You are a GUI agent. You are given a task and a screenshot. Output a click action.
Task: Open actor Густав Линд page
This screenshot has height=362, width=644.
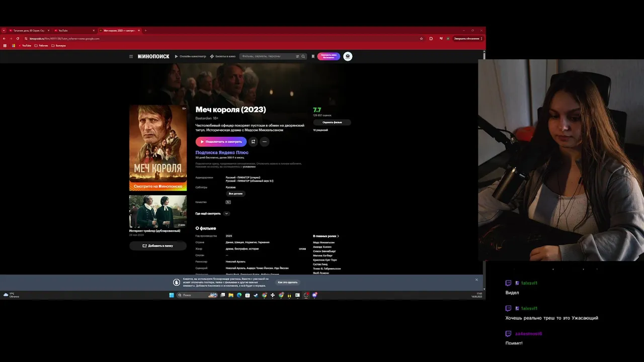point(320,264)
